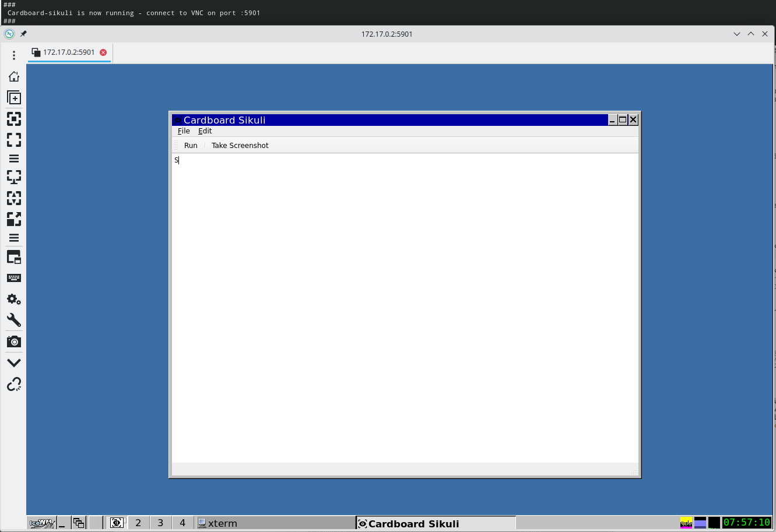Close the Remmina viewer window
This screenshot has width=776, height=532.
click(x=765, y=34)
